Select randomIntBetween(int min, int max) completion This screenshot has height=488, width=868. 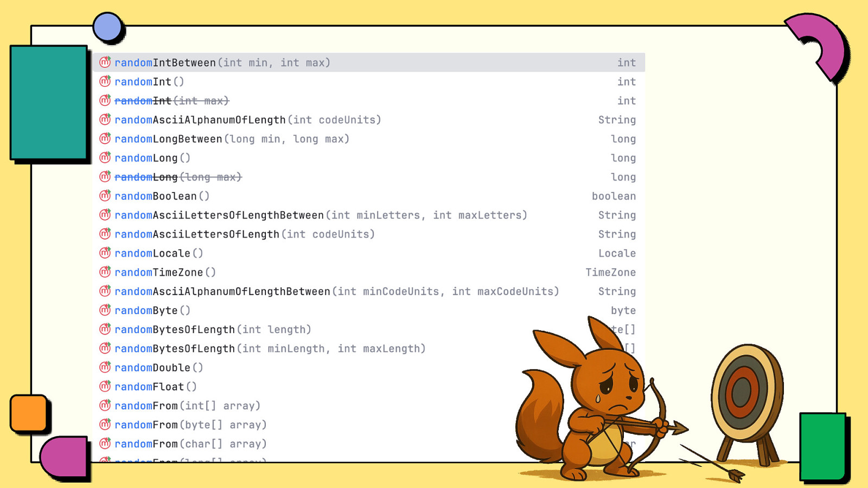click(369, 62)
